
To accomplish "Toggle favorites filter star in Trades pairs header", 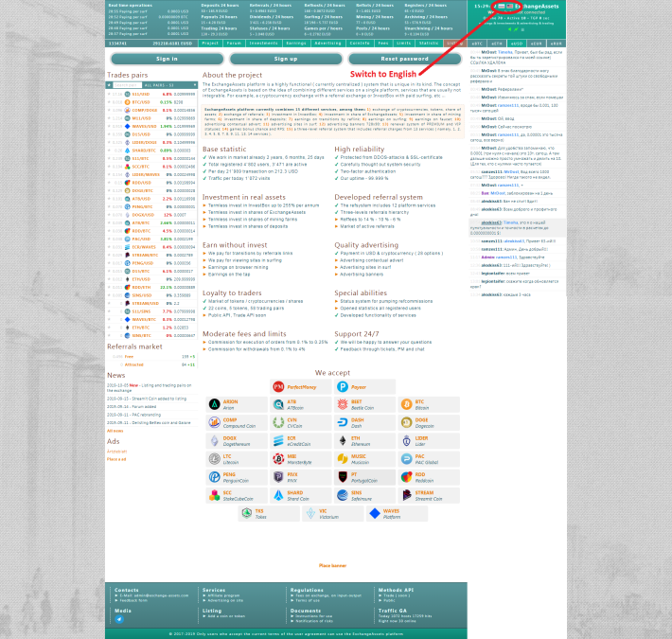I will click(109, 85).
